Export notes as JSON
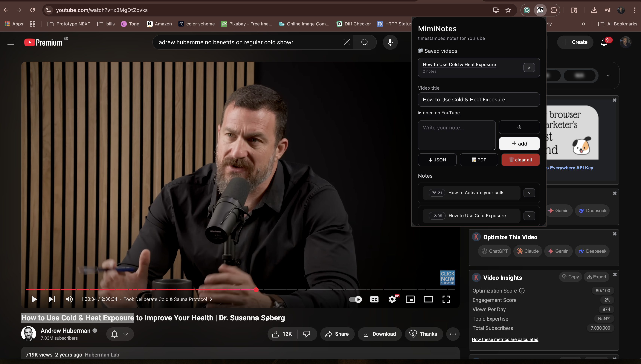 (x=437, y=160)
